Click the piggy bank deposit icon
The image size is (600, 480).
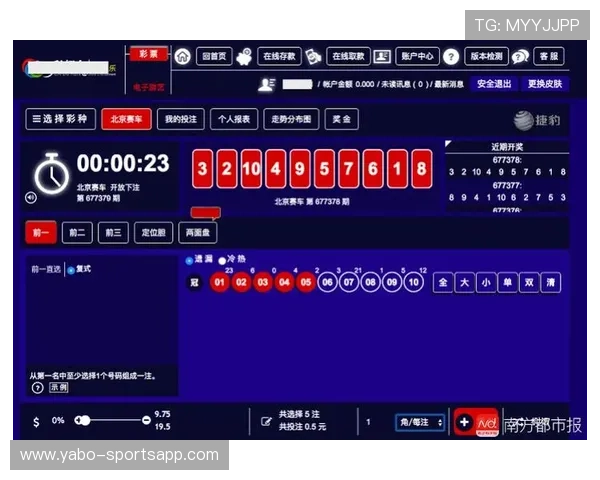point(244,57)
